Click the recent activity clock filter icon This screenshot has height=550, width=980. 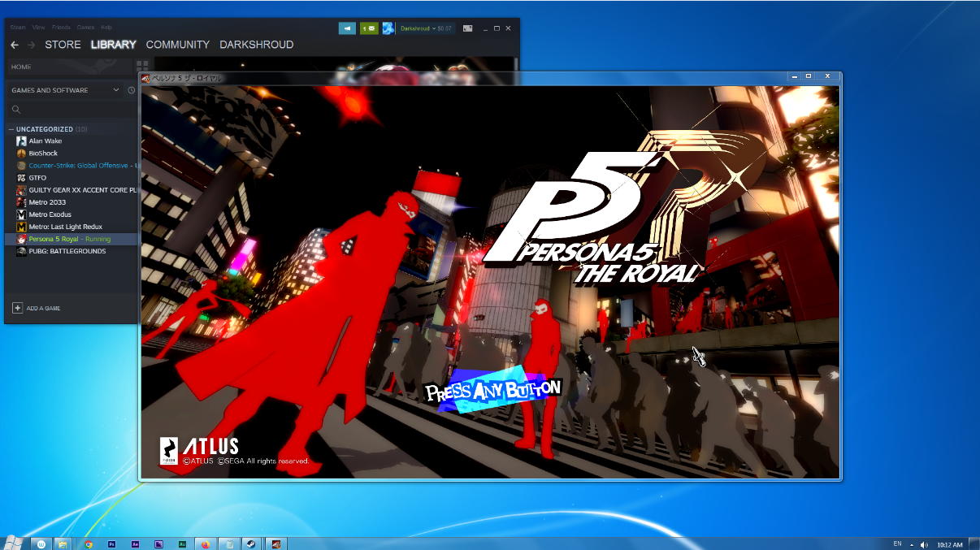tap(132, 90)
